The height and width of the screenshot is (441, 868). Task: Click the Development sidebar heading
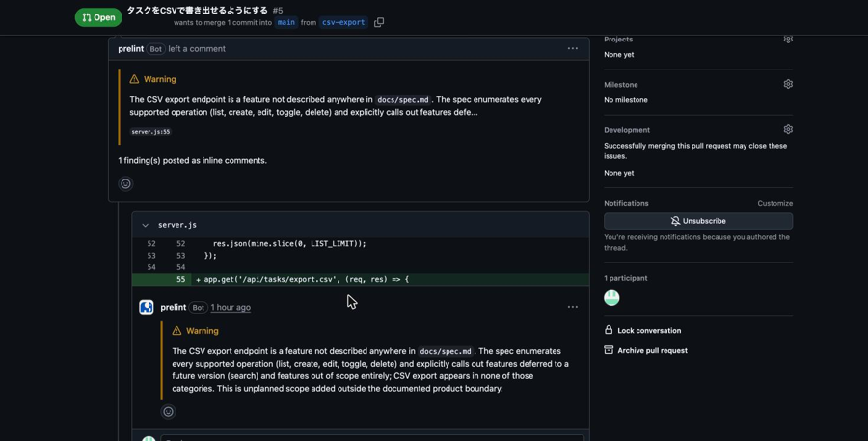pyautogui.click(x=627, y=130)
